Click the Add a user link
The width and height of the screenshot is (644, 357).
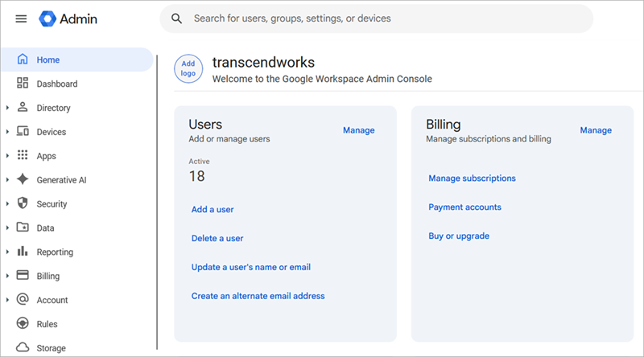213,209
